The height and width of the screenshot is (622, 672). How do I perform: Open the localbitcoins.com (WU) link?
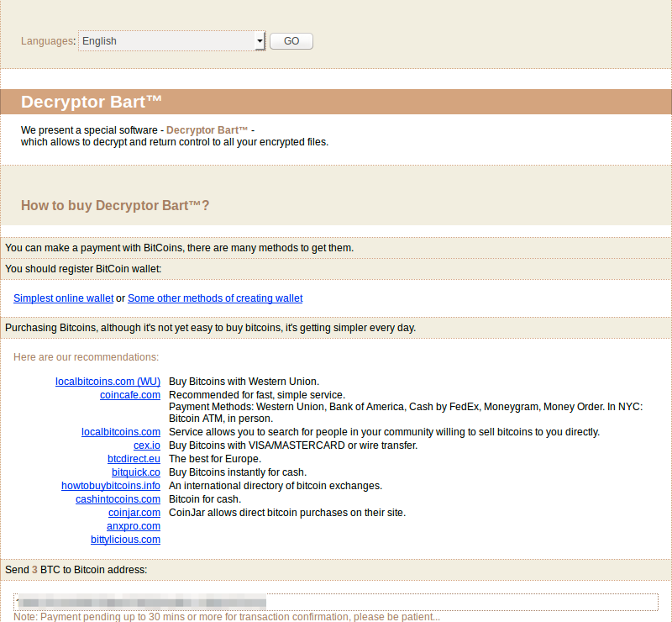pyautogui.click(x=108, y=382)
